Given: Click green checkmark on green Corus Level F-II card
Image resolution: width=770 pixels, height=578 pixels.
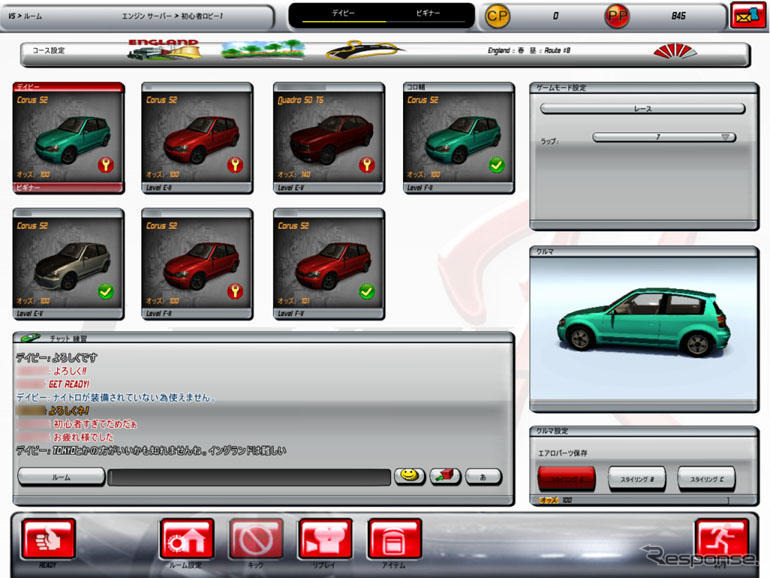Looking at the screenshot, I should [x=496, y=165].
